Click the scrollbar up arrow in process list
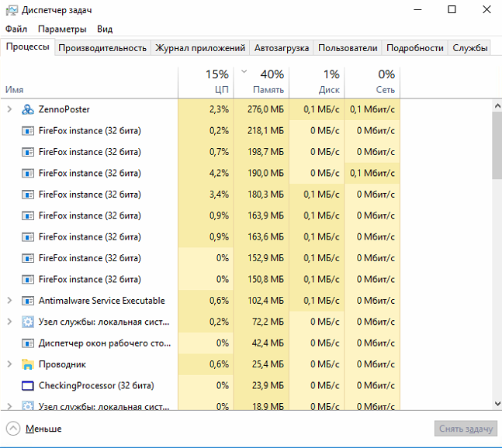Viewport: 502px width, 448px height. 497,106
